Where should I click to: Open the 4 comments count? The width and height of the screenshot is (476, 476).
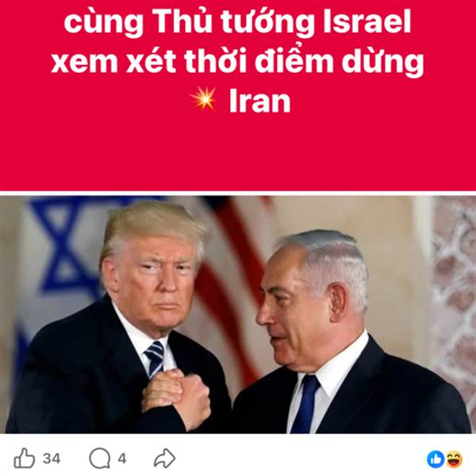[x=121, y=459]
